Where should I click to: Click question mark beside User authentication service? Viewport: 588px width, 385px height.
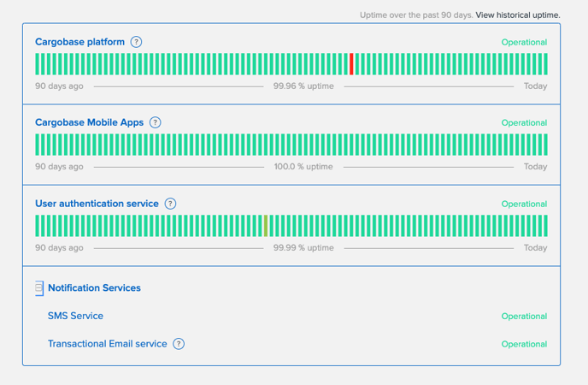tap(170, 204)
